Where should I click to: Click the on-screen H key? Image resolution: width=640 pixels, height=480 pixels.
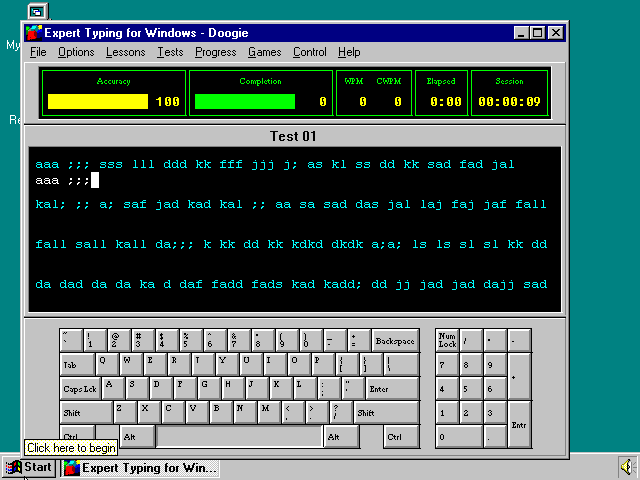pos(233,389)
